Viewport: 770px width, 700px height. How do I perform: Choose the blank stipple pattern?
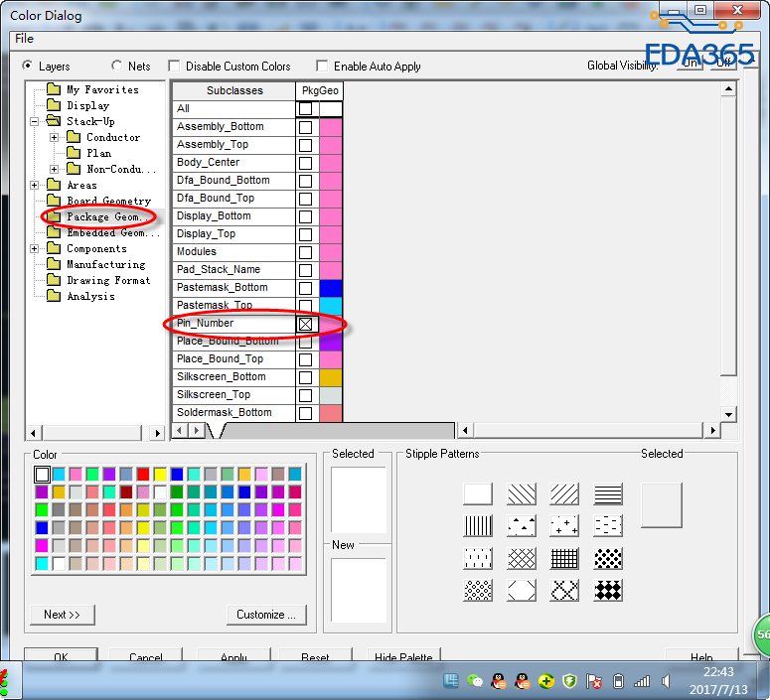[x=478, y=493]
